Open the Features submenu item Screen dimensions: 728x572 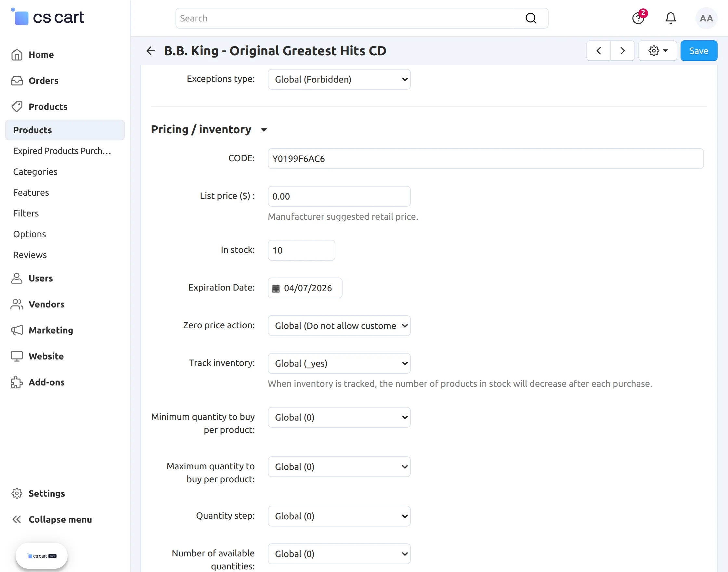coord(31,193)
